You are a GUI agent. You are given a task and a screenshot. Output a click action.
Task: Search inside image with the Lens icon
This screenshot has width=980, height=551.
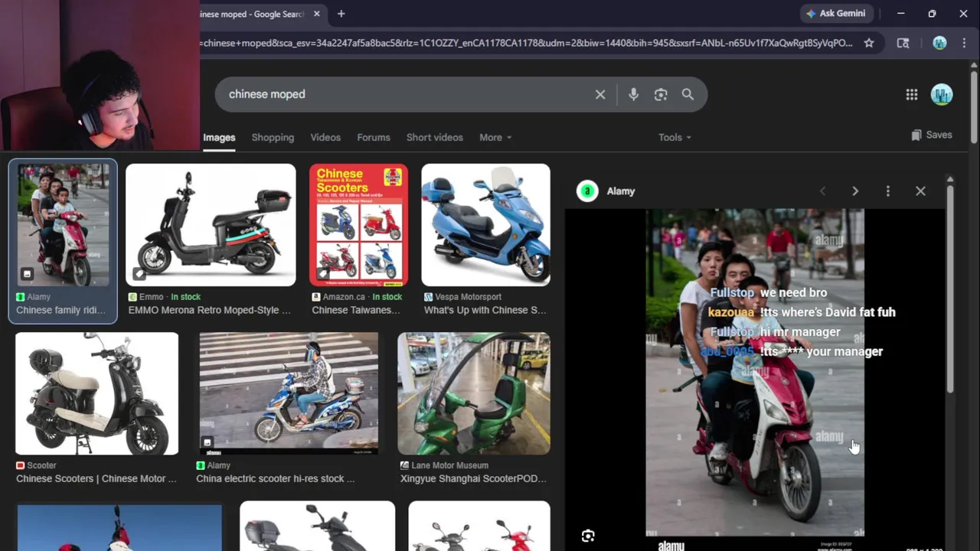tap(588, 536)
